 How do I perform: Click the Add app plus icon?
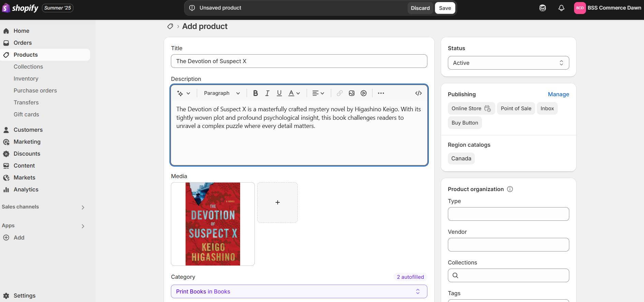(6, 238)
